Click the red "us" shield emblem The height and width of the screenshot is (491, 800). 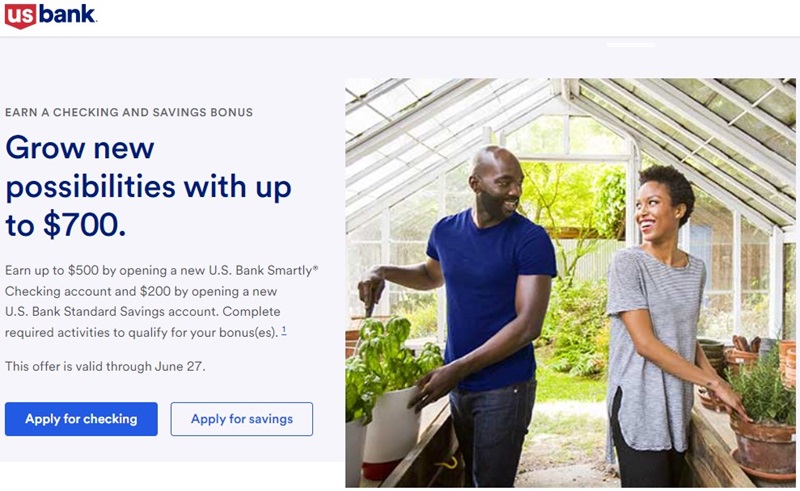click(x=20, y=15)
